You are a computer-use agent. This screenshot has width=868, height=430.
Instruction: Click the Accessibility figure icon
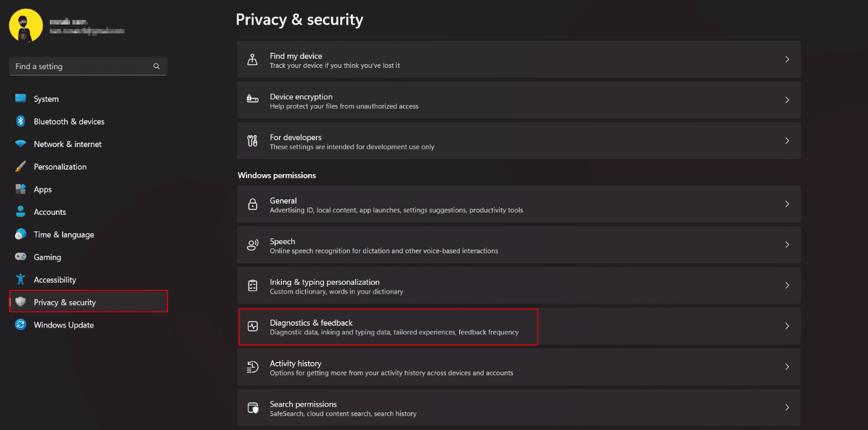[x=21, y=280]
